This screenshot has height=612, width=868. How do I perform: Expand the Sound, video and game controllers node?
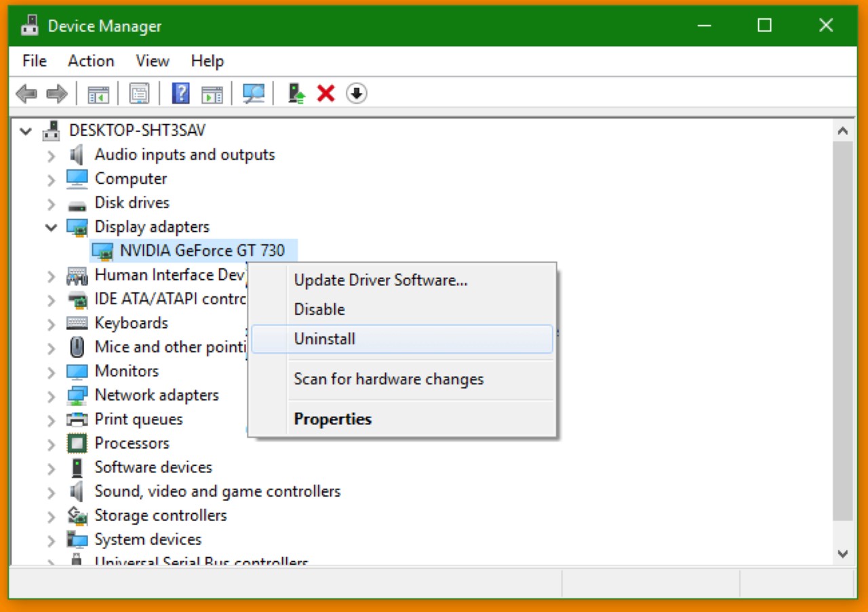point(51,491)
